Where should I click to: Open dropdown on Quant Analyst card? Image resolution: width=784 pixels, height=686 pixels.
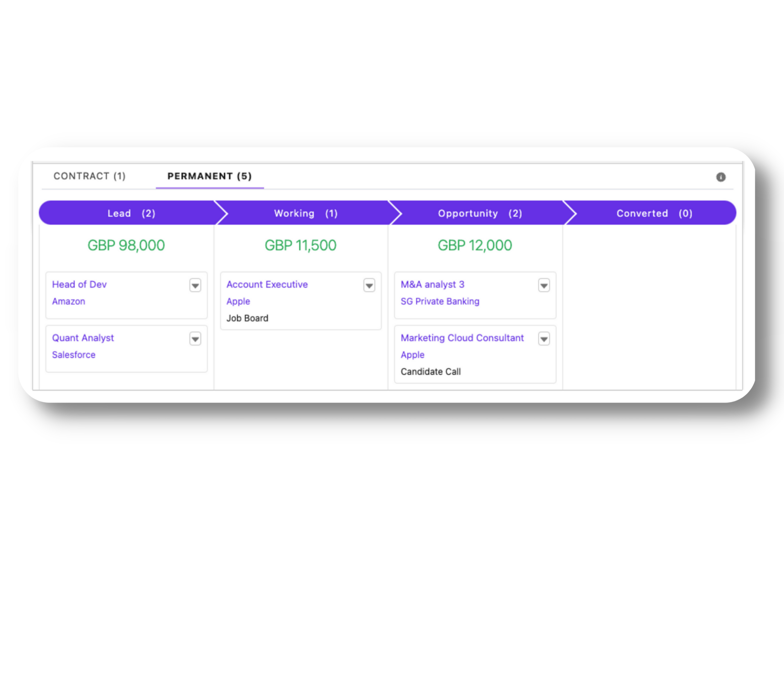pyautogui.click(x=195, y=339)
